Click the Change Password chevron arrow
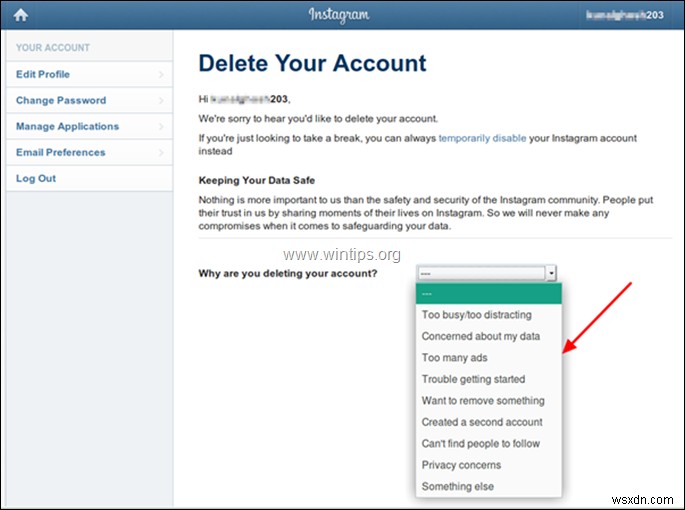The height and width of the screenshot is (510, 685). (x=161, y=101)
